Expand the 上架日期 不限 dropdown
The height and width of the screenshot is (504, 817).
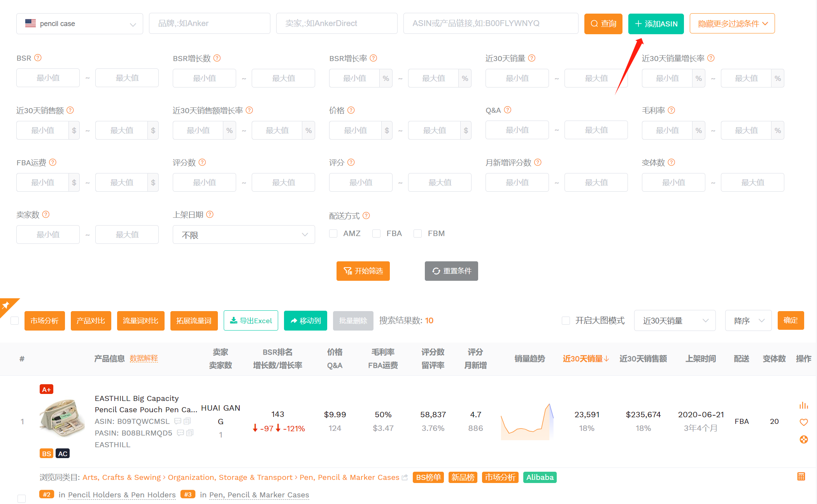coord(244,234)
